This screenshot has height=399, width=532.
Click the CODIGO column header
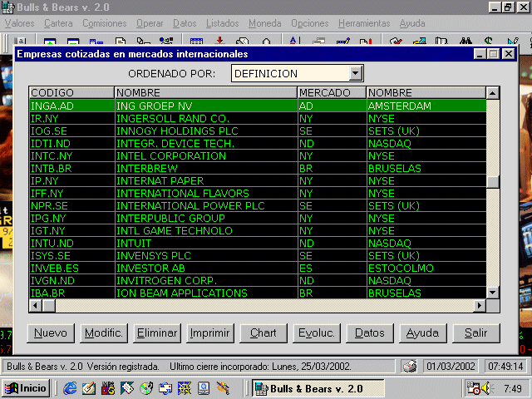pos(71,92)
